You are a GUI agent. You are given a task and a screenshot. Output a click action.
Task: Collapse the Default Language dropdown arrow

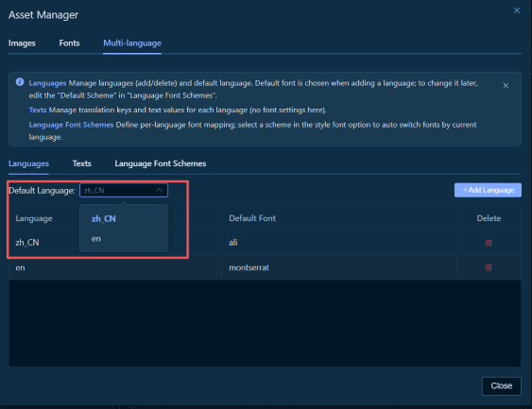coord(159,190)
